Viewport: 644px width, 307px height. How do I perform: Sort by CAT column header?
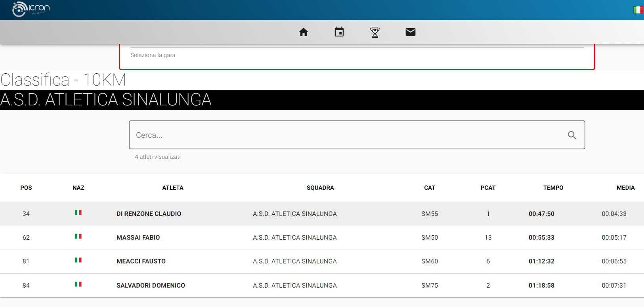pyautogui.click(x=430, y=188)
